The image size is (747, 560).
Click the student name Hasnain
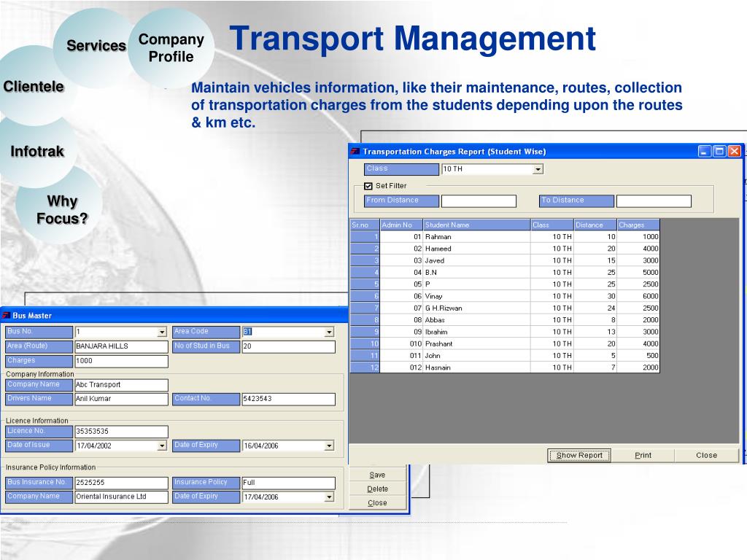coord(438,367)
